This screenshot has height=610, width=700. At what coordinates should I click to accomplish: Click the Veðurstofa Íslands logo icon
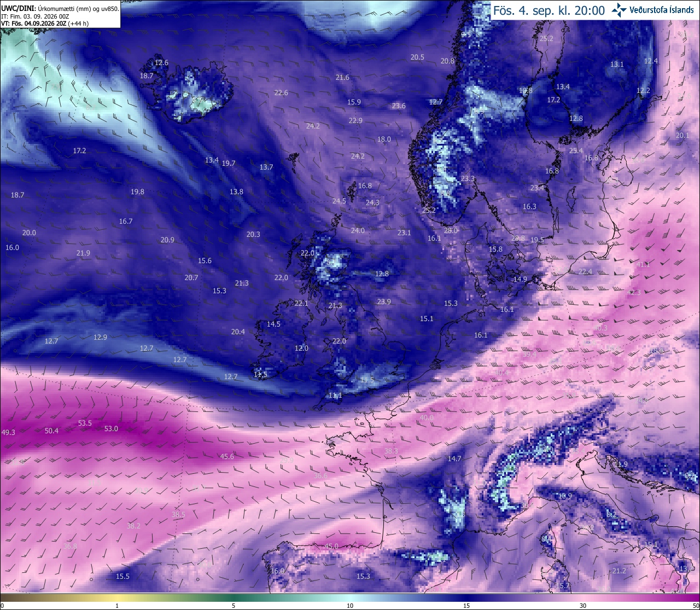619,9
